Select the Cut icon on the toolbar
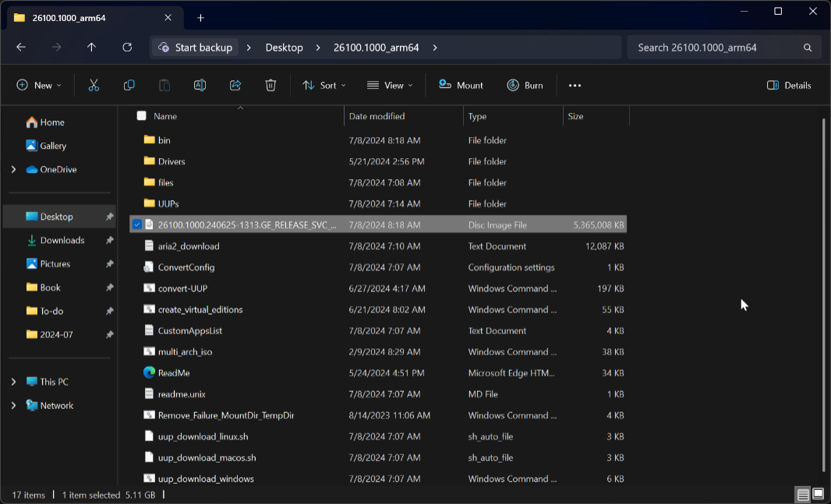 click(94, 85)
